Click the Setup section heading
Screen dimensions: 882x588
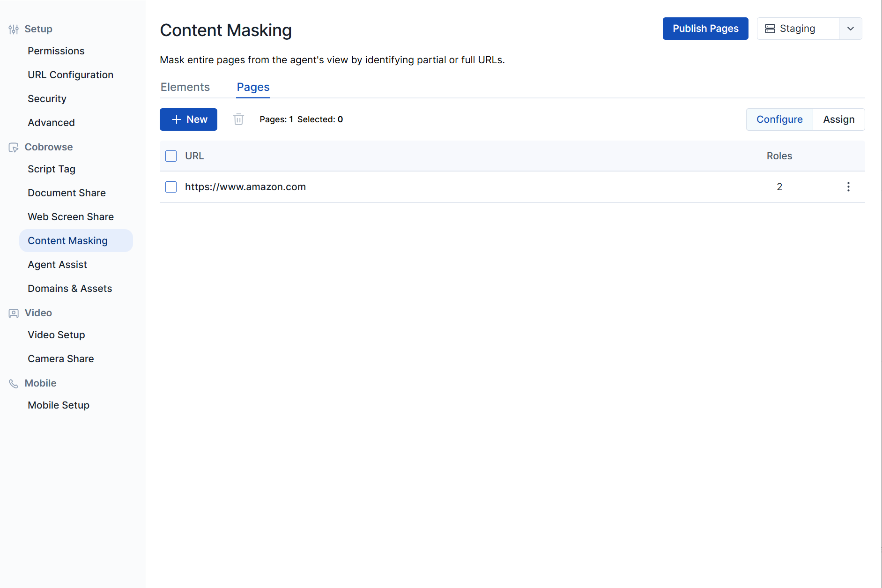[38, 29]
